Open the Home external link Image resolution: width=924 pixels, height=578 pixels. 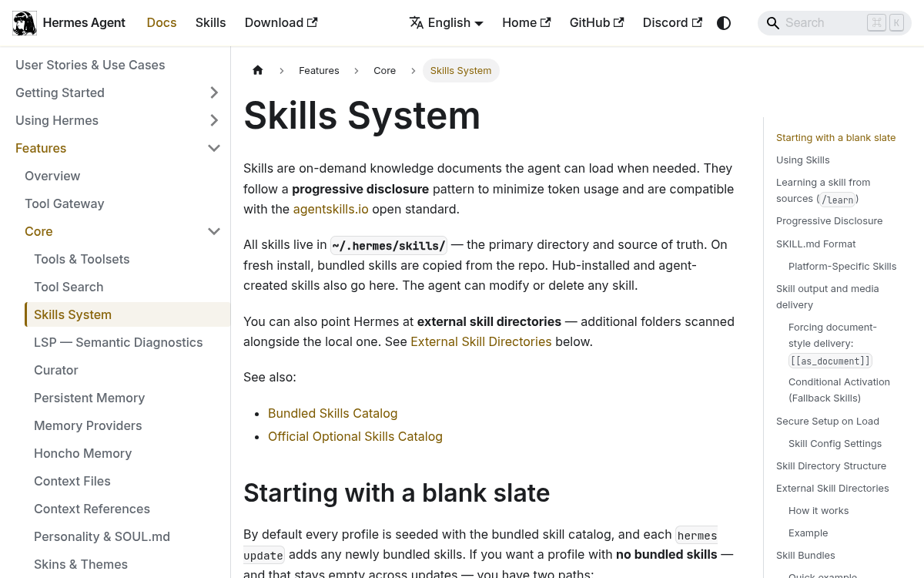click(x=527, y=23)
